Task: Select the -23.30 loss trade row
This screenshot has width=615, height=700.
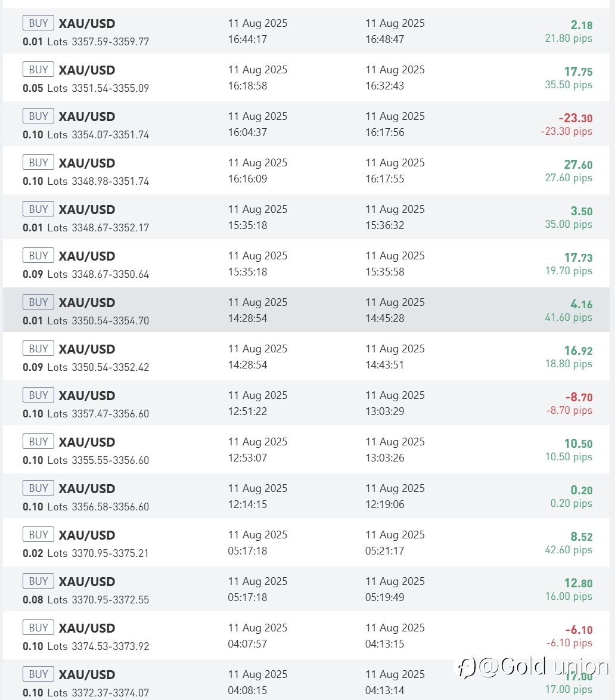Action: (306, 124)
